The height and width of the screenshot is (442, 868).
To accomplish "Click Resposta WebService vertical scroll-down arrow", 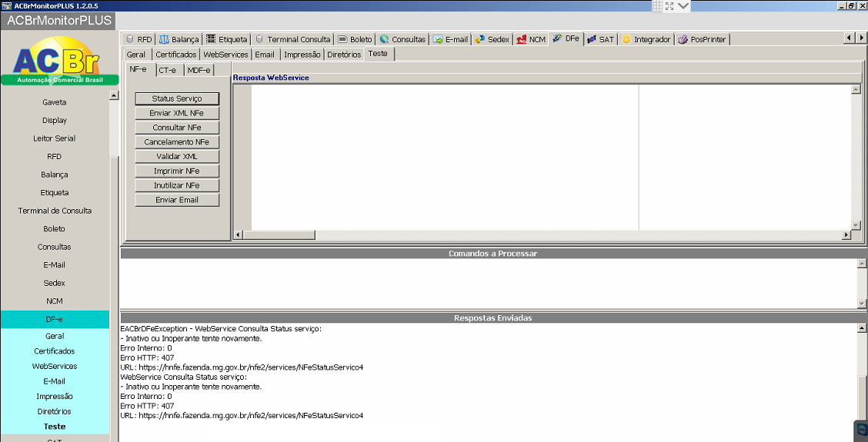I will pos(856,225).
